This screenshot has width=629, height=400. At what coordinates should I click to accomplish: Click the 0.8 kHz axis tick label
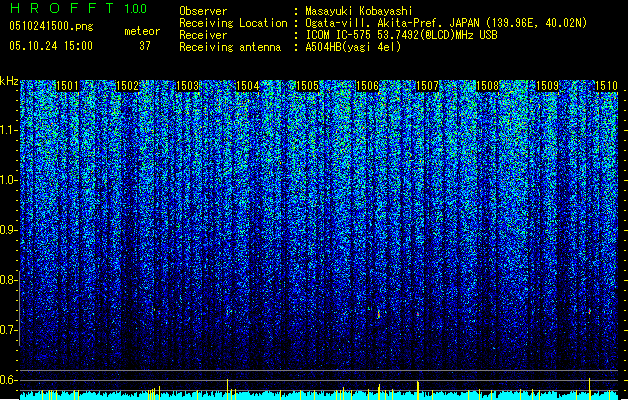[x=9, y=280]
